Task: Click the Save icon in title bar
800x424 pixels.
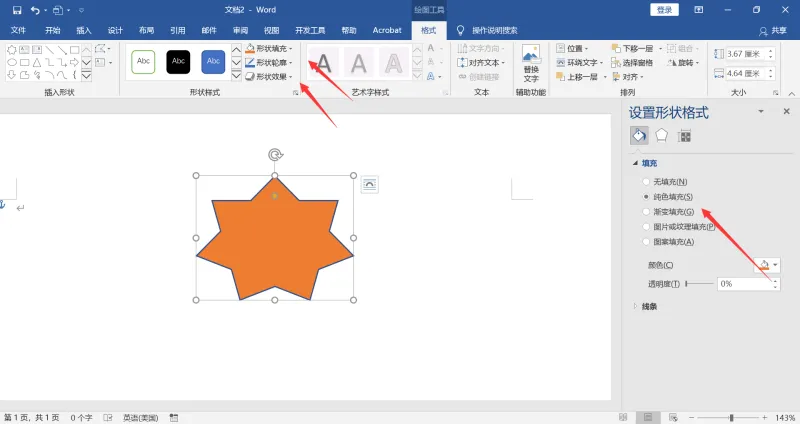Action: coord(17,10)
